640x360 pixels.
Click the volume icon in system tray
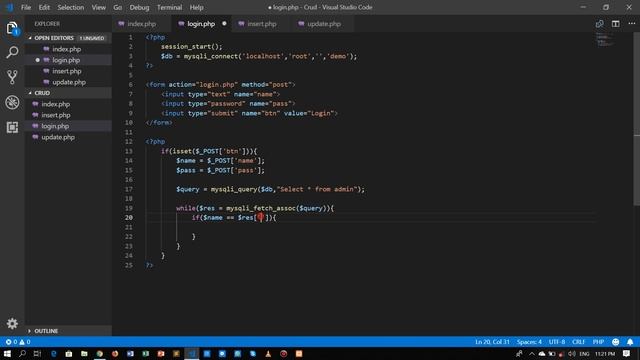(572, 353)
